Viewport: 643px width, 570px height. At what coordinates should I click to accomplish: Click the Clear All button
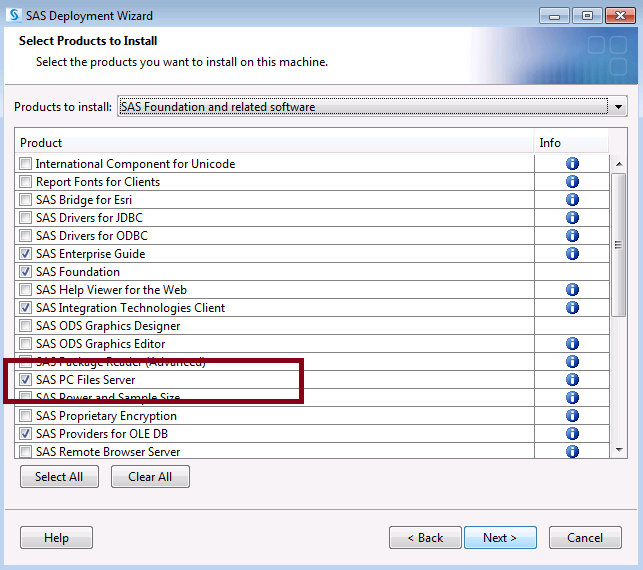tap(150, 477)
